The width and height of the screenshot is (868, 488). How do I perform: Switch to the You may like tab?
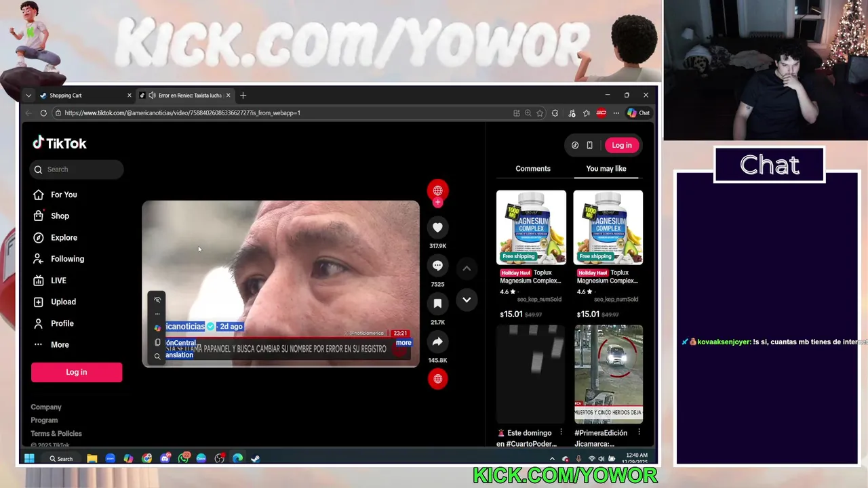click(x=606, y=169)
